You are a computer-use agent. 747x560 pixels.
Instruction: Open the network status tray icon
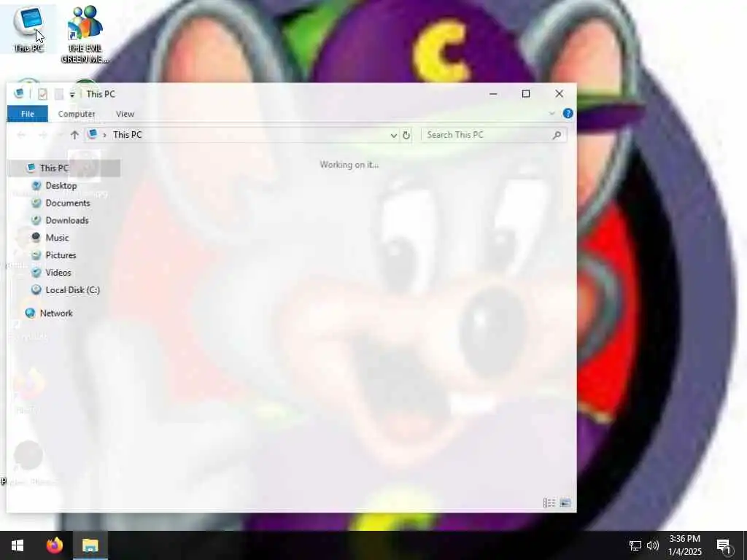(635, 545)
